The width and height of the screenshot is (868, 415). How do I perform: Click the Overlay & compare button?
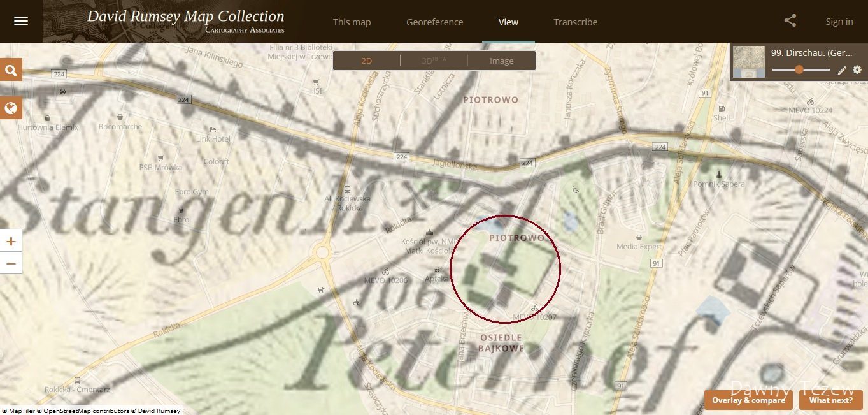click(748, 400)
